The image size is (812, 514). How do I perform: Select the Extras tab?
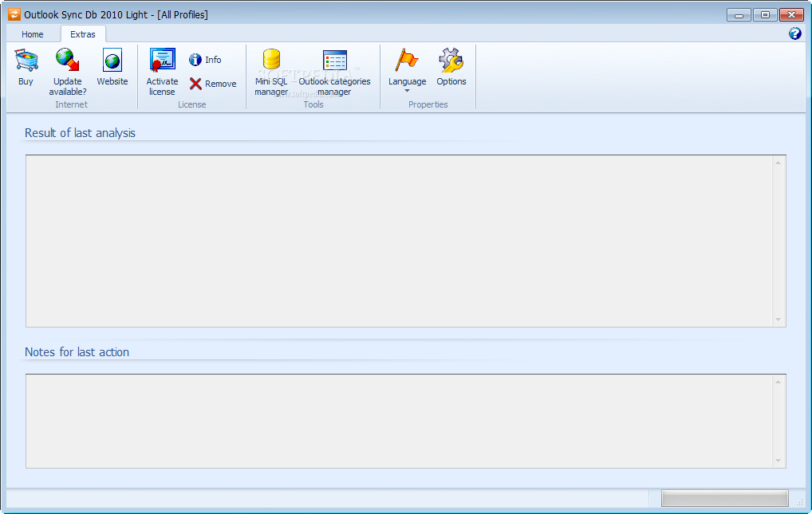pos(83,34)
